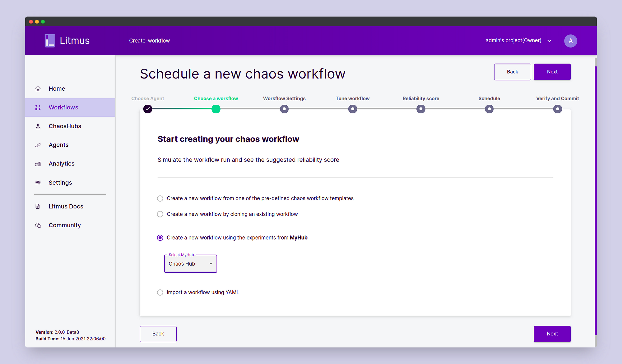
Task: Click the Verify and Commit step circle
Action: pos(558,109)
